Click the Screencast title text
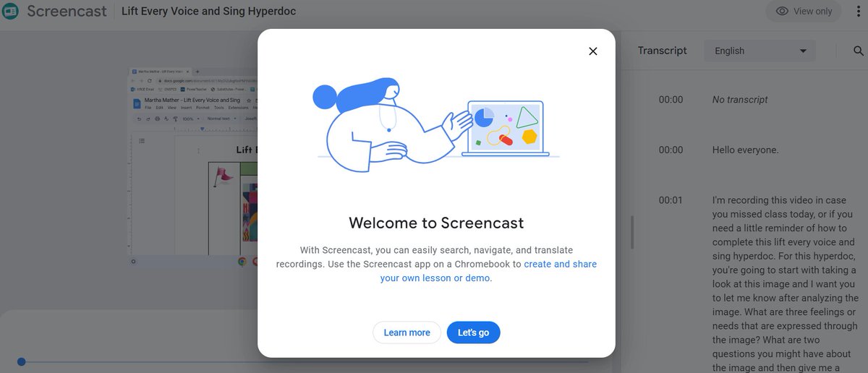Screen dimensions: 868x373 [67, 12]
